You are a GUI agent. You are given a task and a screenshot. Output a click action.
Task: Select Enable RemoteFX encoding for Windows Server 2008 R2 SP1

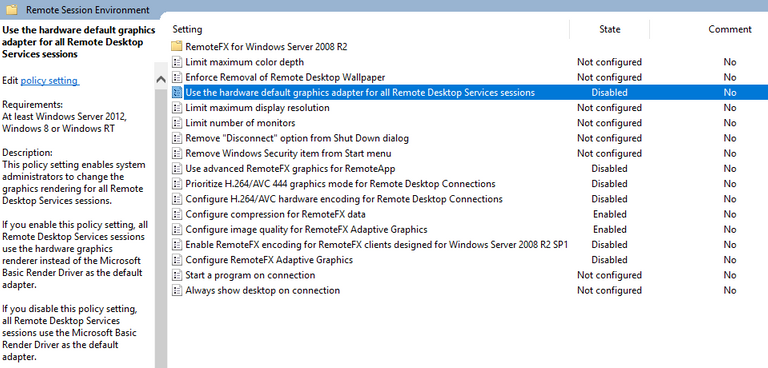(376, 245)
